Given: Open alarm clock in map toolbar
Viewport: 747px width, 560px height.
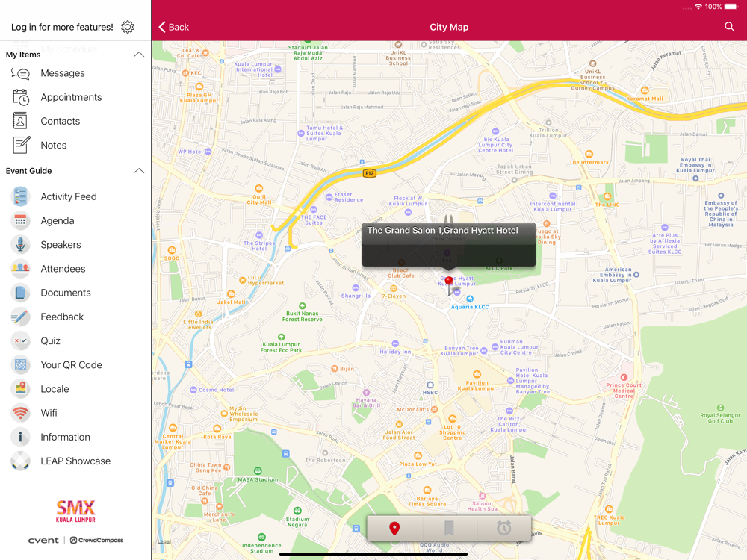Looking at the screenshot, I should 503,528.
